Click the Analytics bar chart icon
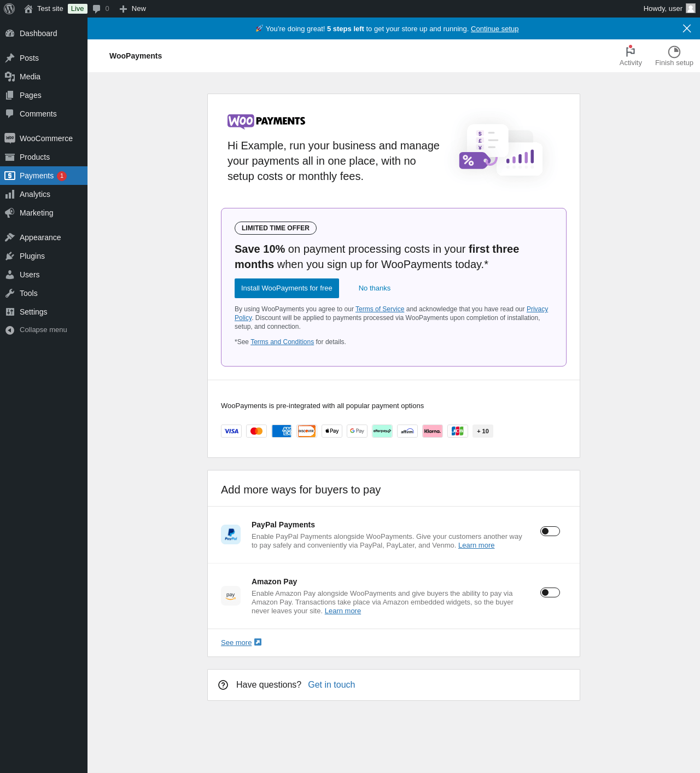The width and height of the screenshot is (700, 773). 10,194
